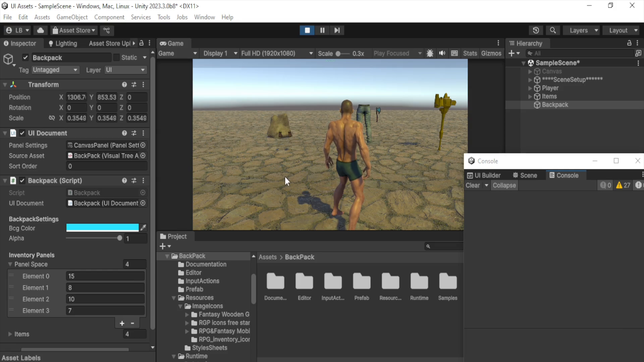Open Undo History icon in toolbar
This screenshot has height=362, width=644.
tap(536, 31)
